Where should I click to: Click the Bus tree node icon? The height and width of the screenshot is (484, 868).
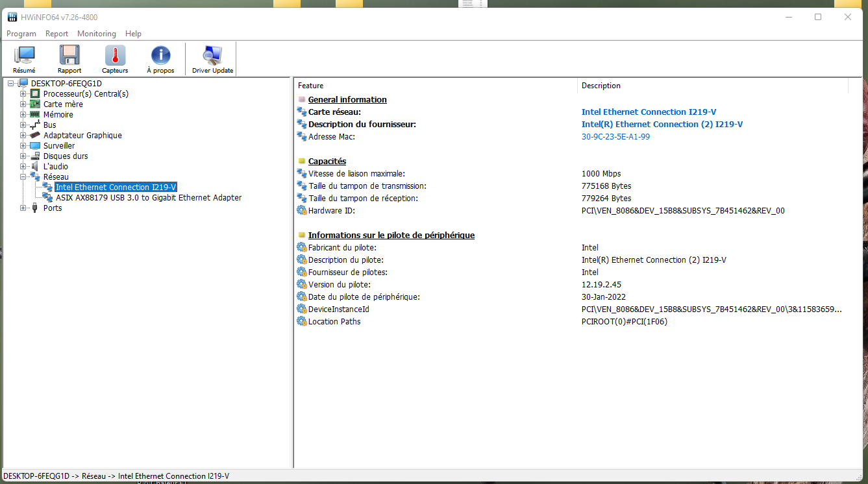pyautogui.click(x=36, y=125)
